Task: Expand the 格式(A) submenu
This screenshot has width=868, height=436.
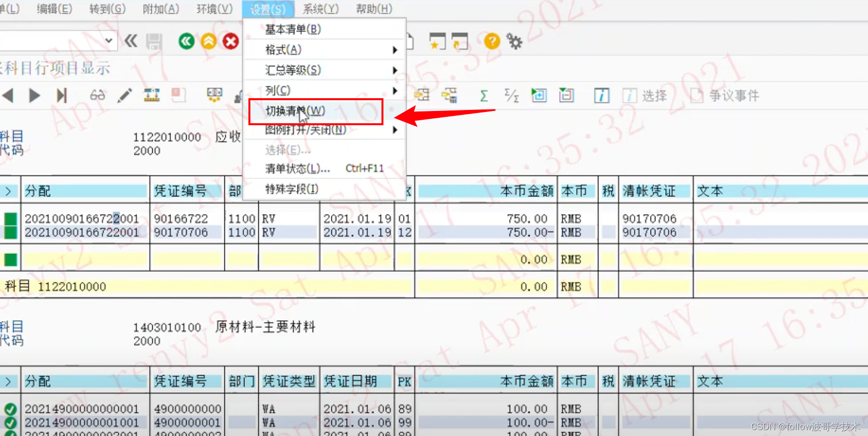Action: pos(325,50)
